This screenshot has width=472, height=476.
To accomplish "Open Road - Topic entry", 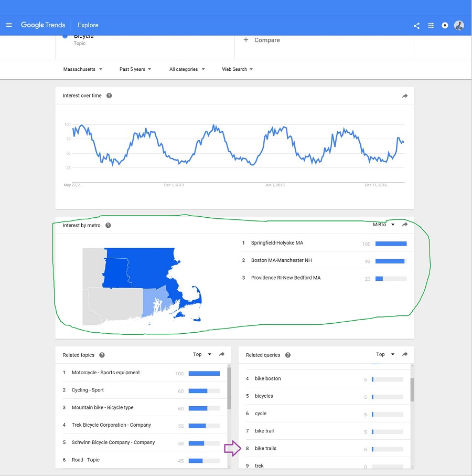I will coord(142,460).
